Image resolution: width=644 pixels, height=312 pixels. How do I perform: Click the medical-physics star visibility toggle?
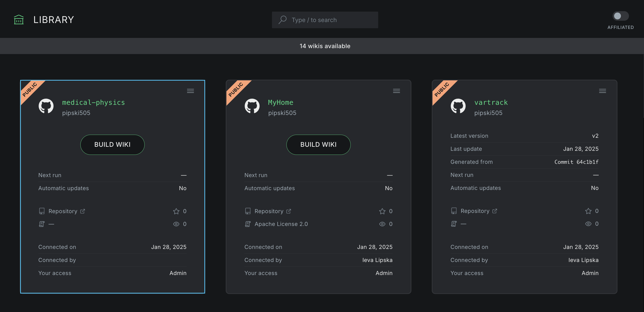point(175,211)
